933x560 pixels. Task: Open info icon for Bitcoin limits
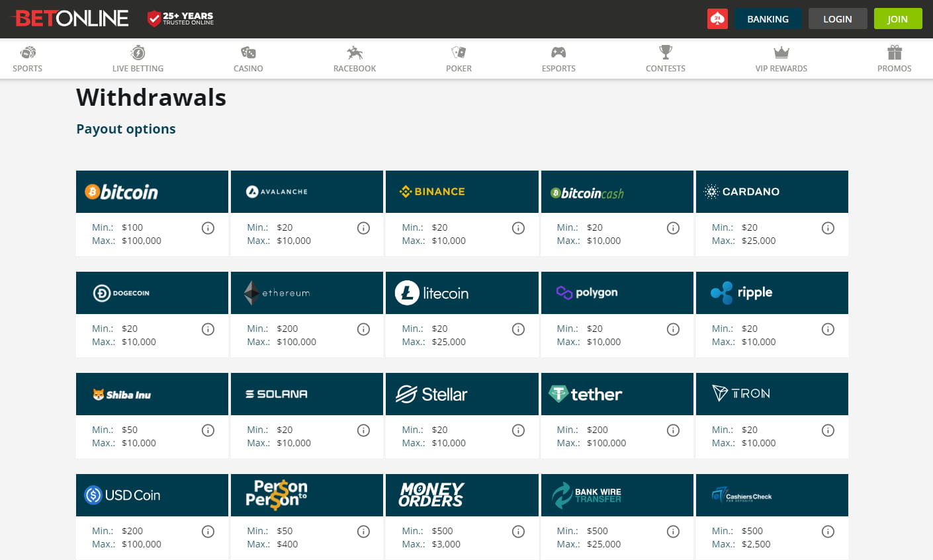(x=208, y=228)
